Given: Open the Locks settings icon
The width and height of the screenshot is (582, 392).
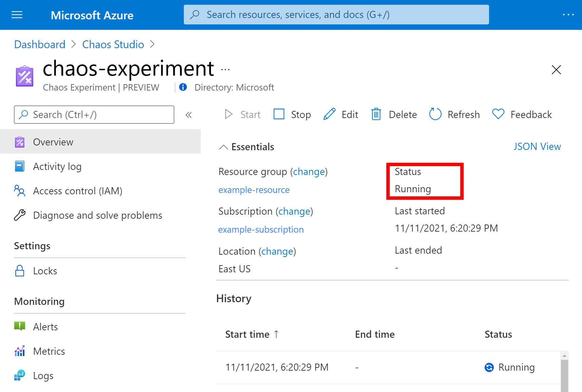Looking at the screenshot, I should point(19,271).
